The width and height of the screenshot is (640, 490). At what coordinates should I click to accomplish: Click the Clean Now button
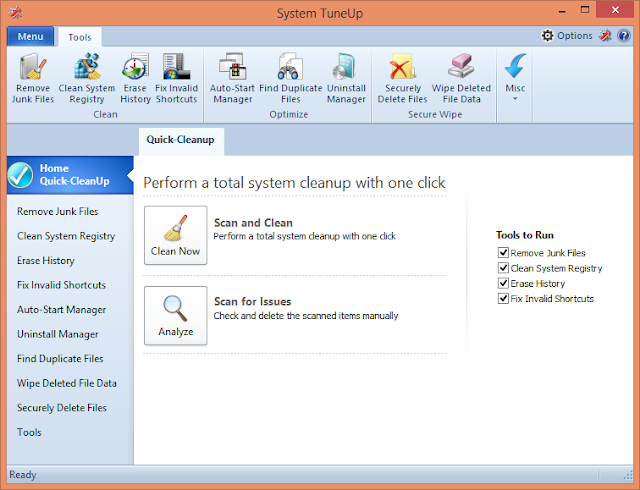pos(176,235)
